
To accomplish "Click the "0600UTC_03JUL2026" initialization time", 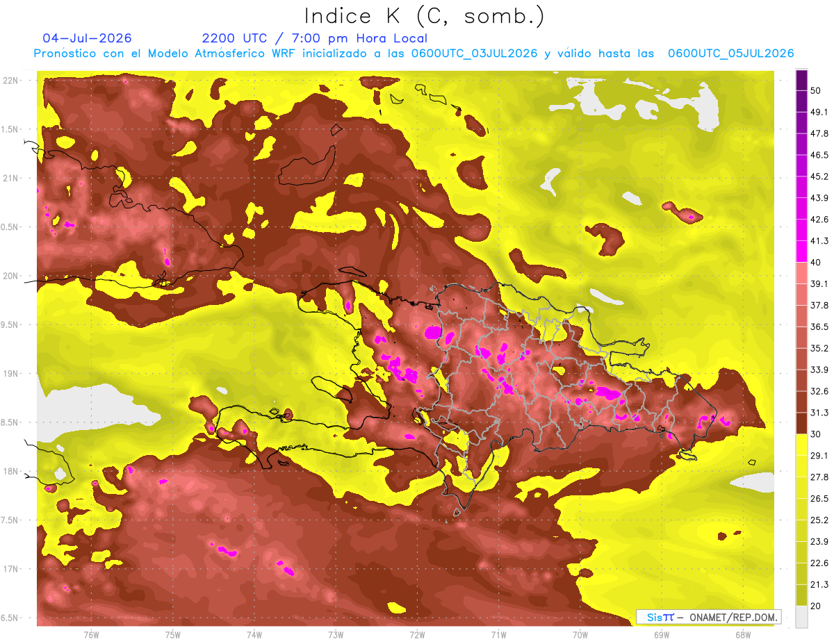I will [474, 53].
